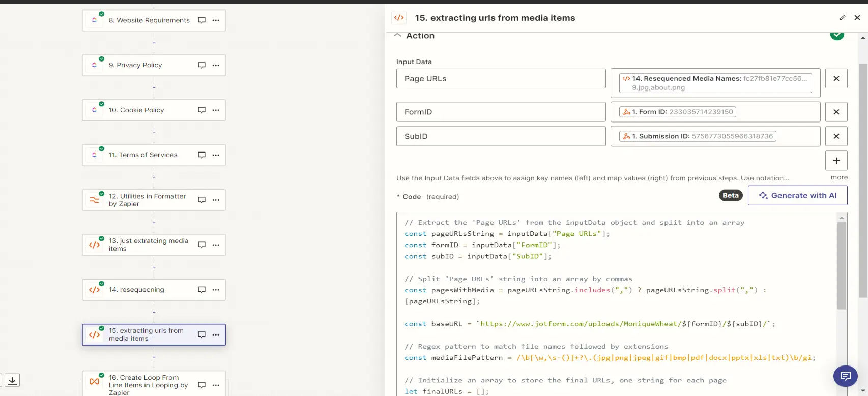868x396 pixels.
Task: Open comment icon on step 10 Cookie Policy
Action: click(x=201, y=110)
